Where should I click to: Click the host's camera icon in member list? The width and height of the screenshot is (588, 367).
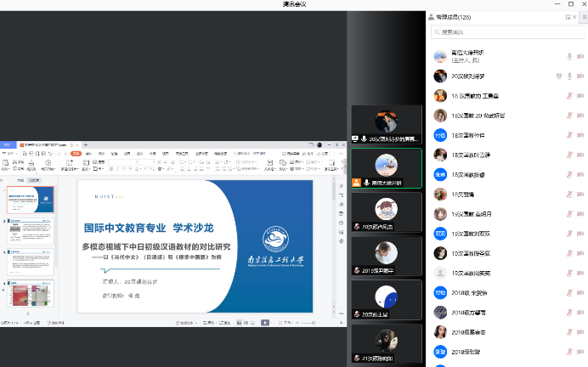(581, 56)
